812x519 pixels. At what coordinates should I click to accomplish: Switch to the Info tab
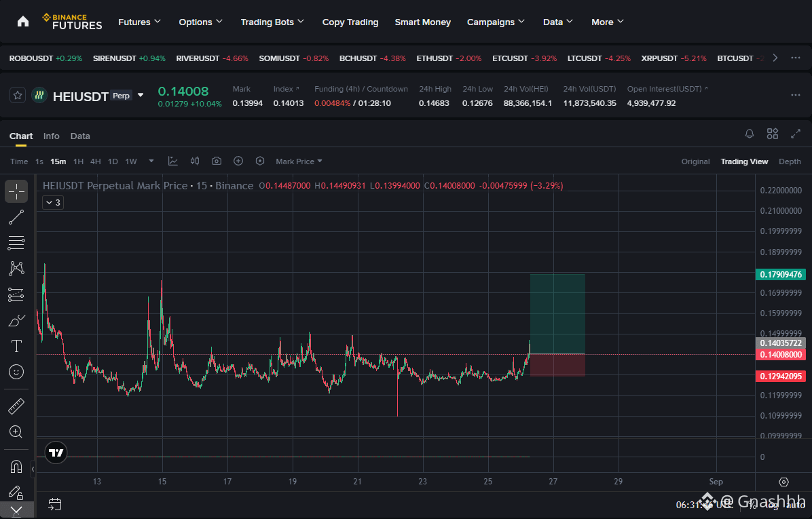(x=52, y=136)
